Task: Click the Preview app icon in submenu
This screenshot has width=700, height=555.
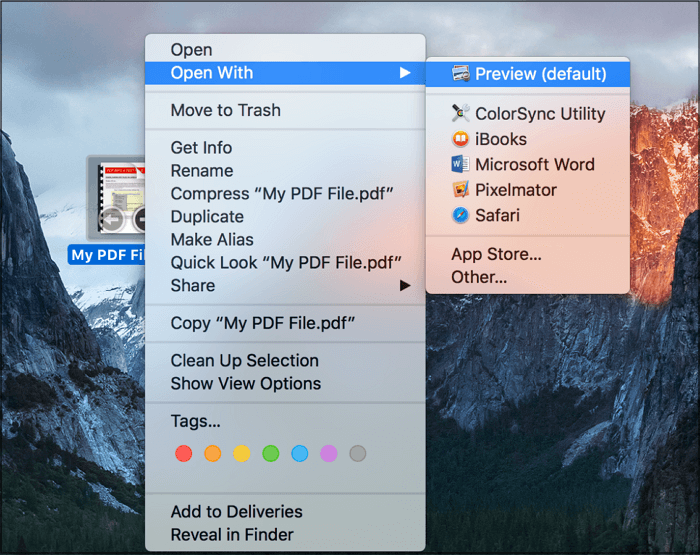Action: 460,74
